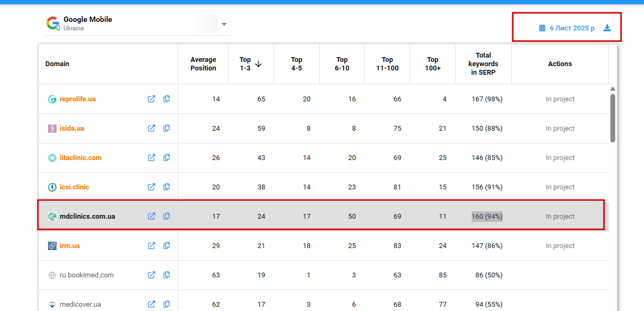Copy the ru.bookimed.com domain icon
The height and width of the screenshot is (311, 644).
coord(166,275)
